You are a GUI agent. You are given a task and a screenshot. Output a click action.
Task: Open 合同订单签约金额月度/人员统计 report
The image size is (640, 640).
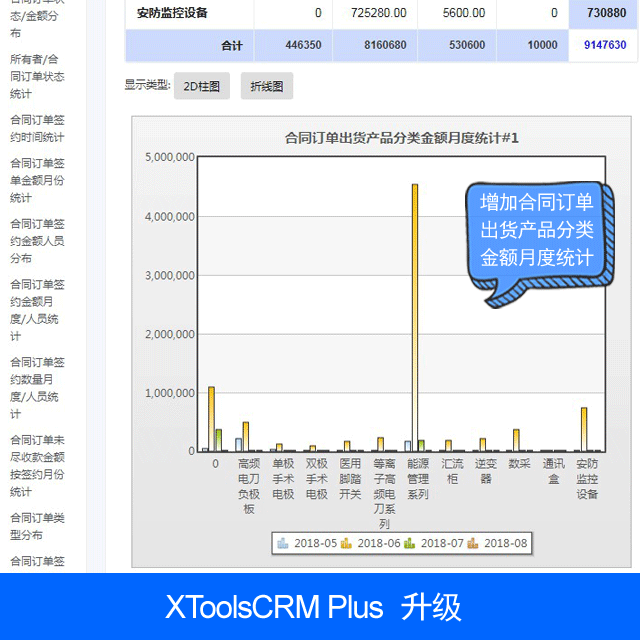click(37, 310)
